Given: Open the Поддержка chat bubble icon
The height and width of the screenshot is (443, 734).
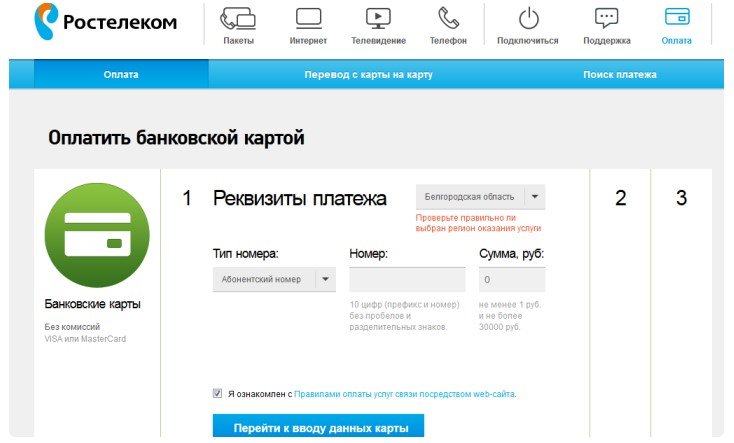Looking at the screenshot, I should (x=606, y=19).
